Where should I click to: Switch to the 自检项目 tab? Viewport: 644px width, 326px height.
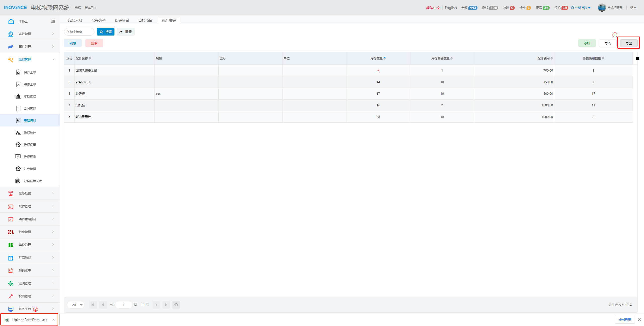tap(145, 20)
